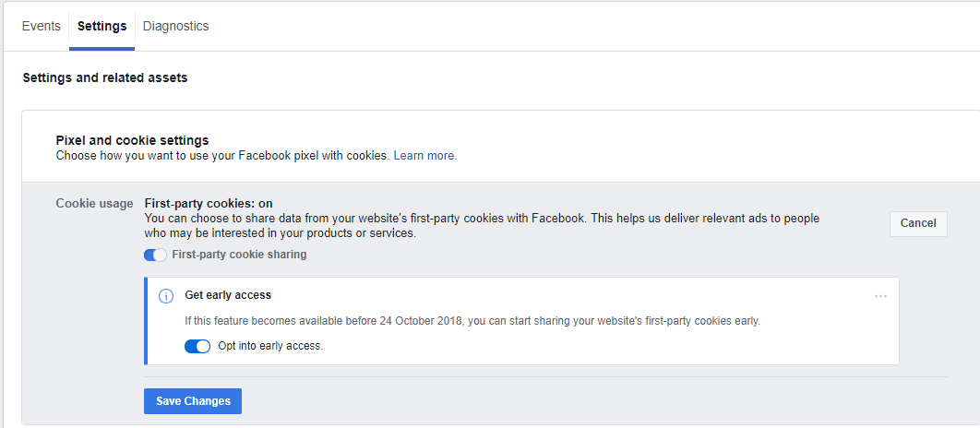Open the Learn more link
Screen dimensions: 980x428
[424, 156]
